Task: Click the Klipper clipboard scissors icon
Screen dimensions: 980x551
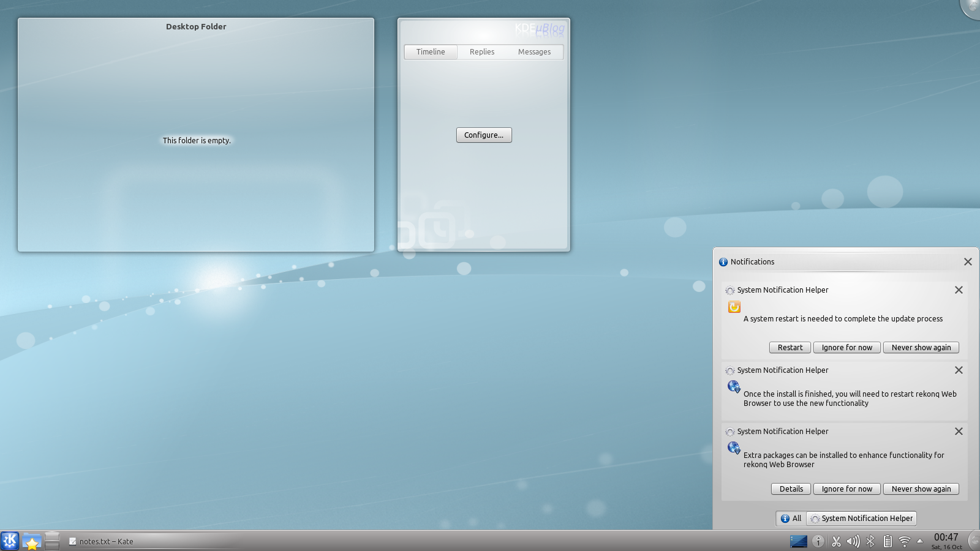Action: 836,541
